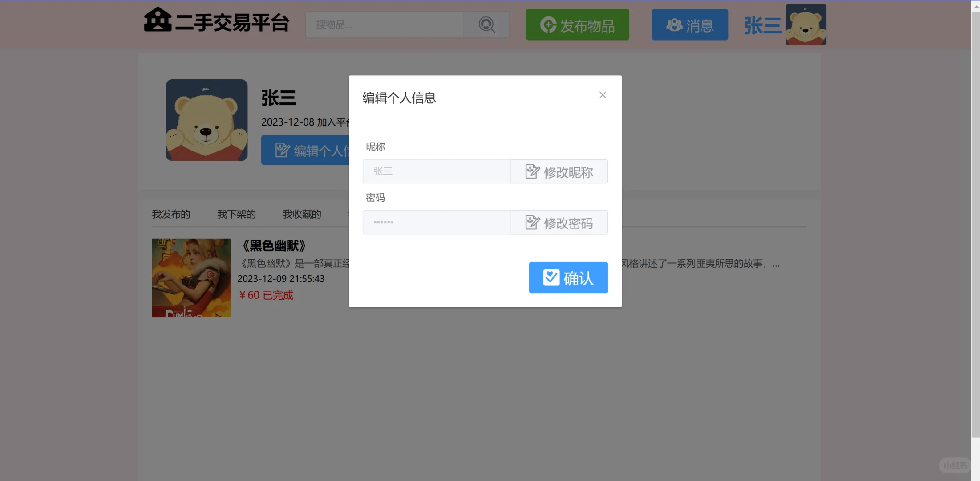This screenshot has width=980, height=481.
Task: Click the plus icon on 发布物品 button
Action: coord(548,25)
